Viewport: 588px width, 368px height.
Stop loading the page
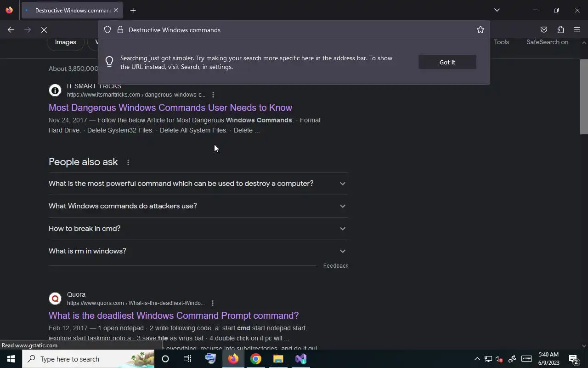pos(44,30)
